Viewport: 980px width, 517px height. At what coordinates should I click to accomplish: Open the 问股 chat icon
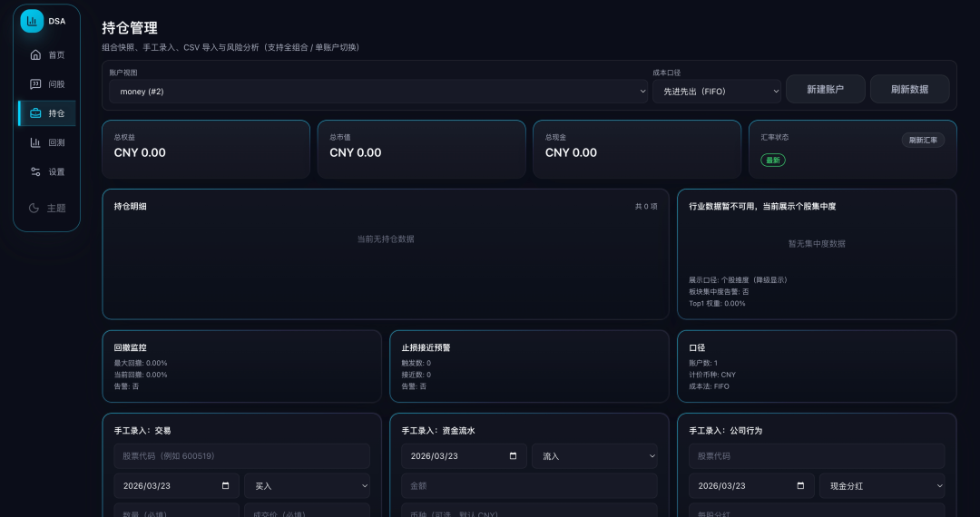(35, 84)
